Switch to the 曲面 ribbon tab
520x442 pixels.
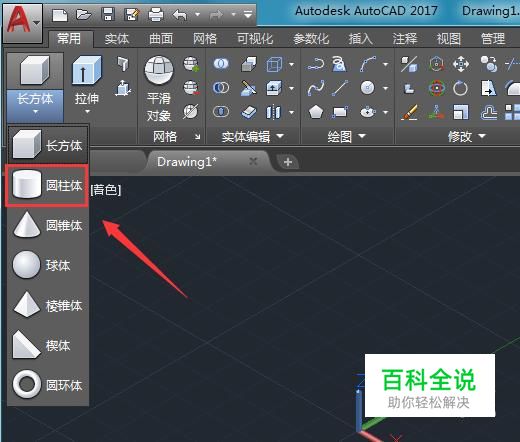pyautogui.click(x=161, y=39)
